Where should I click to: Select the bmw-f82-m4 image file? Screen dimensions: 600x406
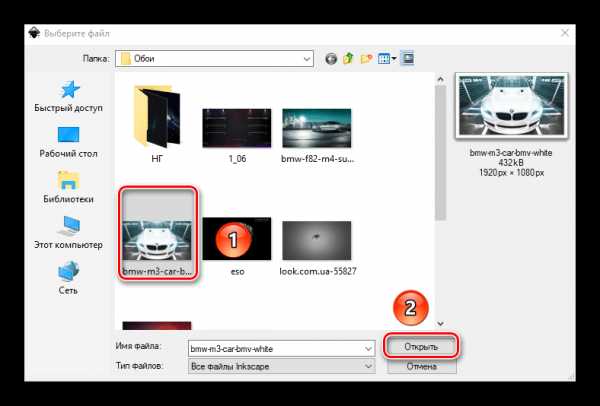point(317,135)
